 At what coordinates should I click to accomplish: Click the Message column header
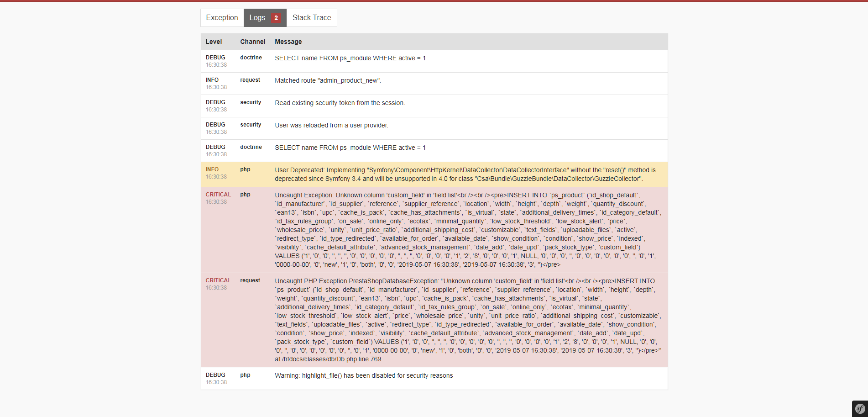(x=288, y=42)
